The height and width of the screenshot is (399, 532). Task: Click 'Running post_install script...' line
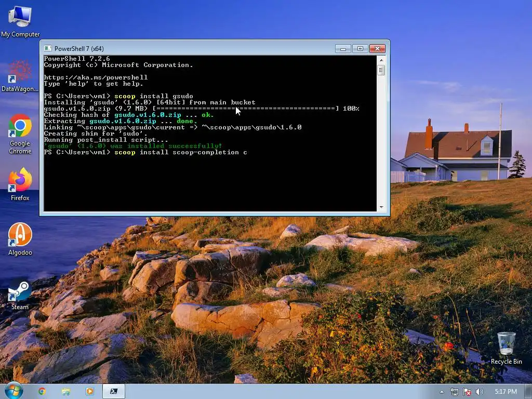tap(106, 140)
